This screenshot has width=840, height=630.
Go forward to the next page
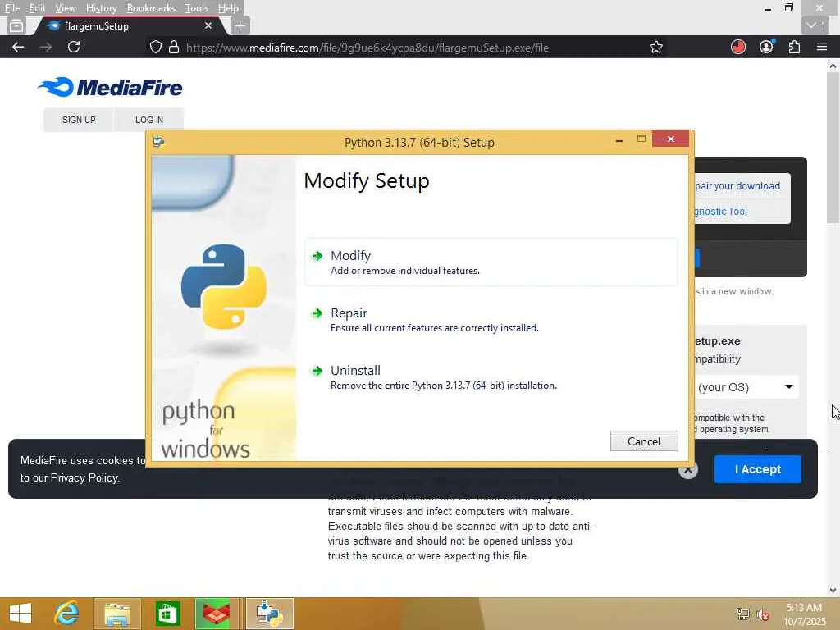pos(46,47)
